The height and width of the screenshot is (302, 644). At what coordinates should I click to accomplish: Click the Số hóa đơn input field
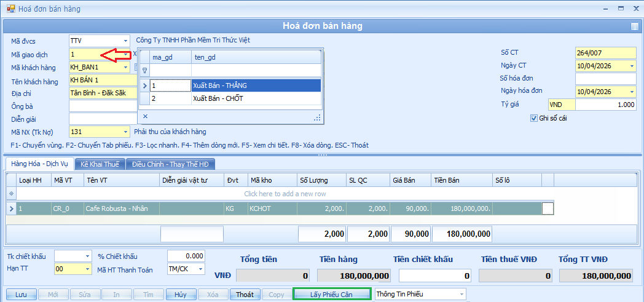(605, 79)
